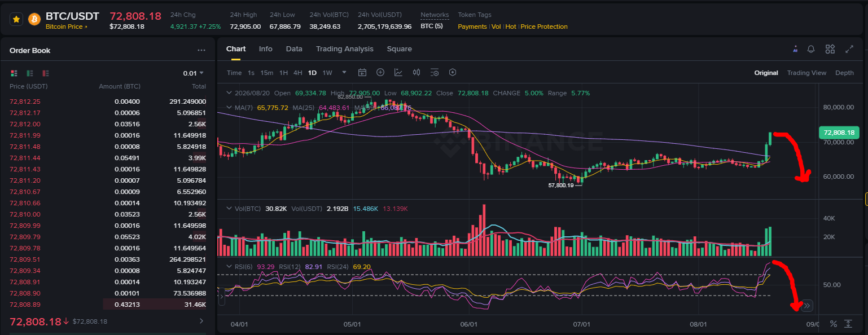This screenshot has width=868, height=335.
Task: Select order row priced 72,812.25
Action: point(108,102)
